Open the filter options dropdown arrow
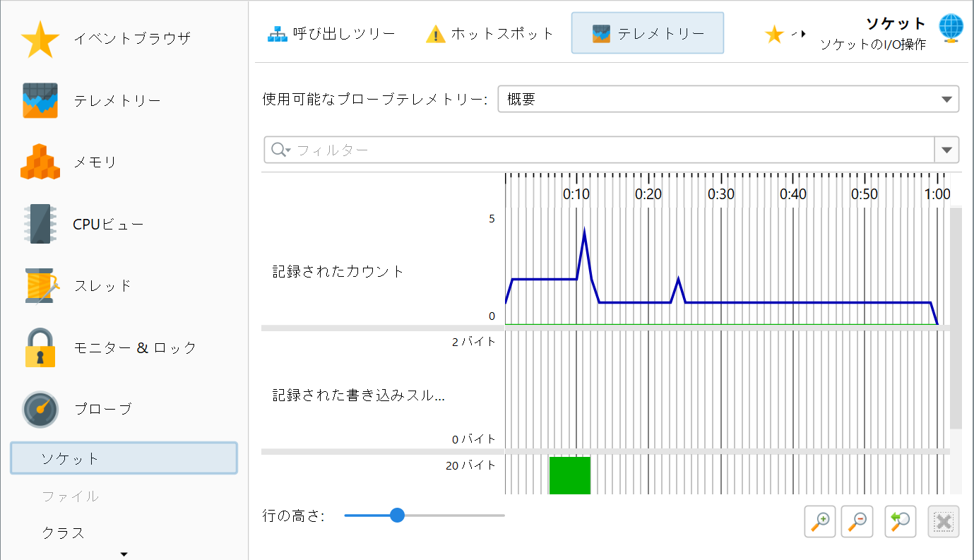The image size is (974, 560). [x=946, y=150]
